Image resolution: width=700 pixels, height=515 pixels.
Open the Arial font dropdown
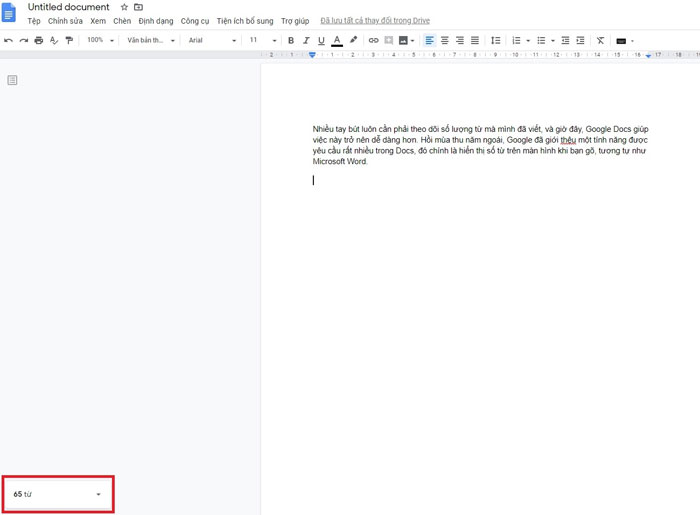click(212, 40)
